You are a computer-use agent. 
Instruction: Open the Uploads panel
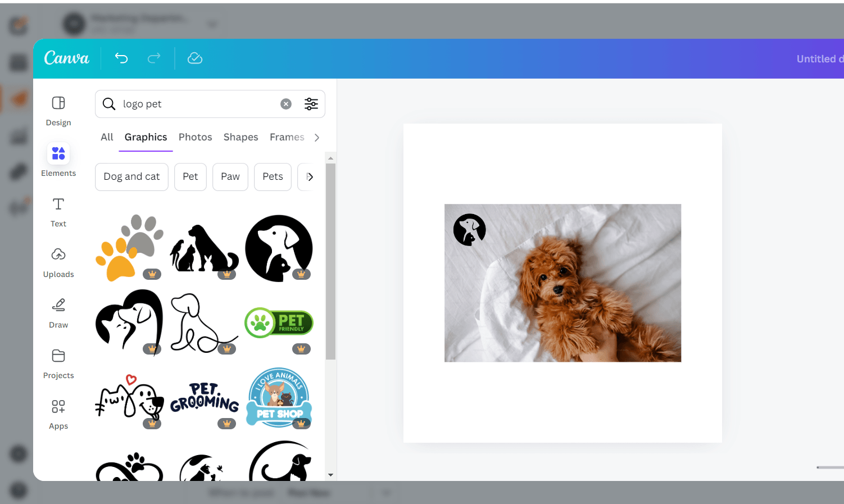pyautogui.click(x=58, y=261)
